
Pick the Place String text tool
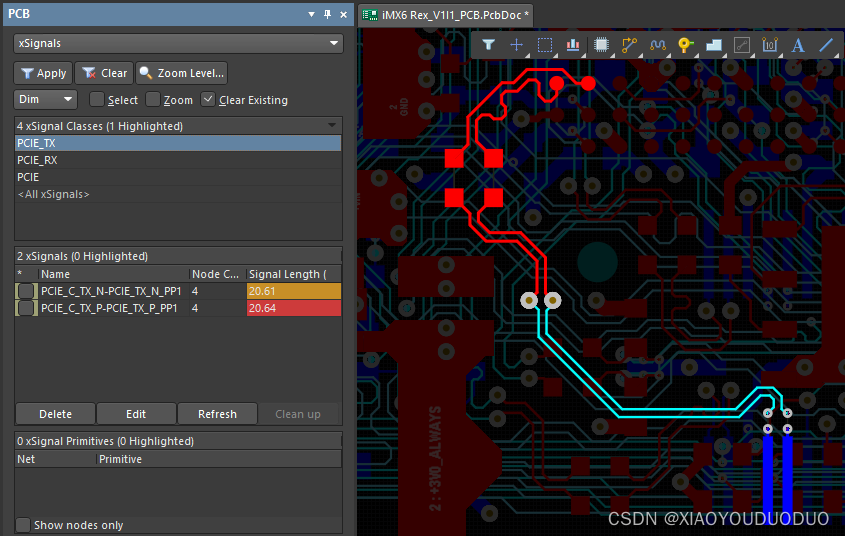(x=798, y=45)
